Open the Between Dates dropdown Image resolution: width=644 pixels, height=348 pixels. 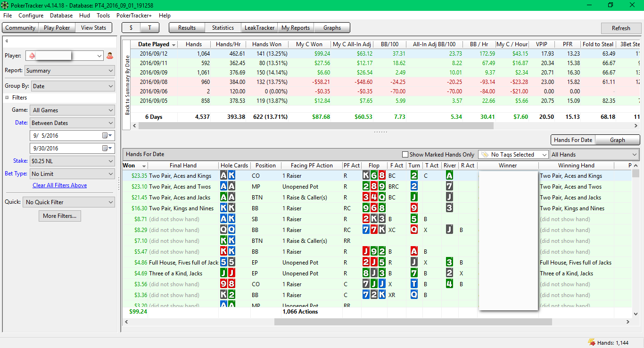click(x=72, y=123)
